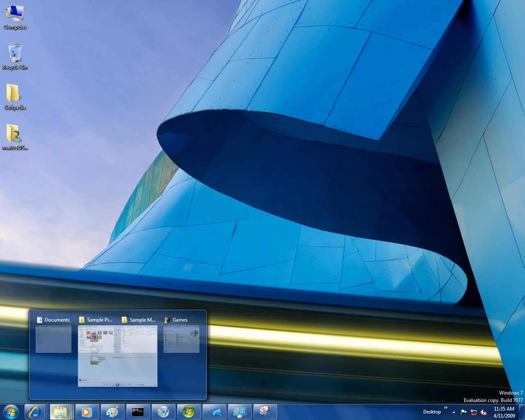This screenshot has height=420, width=525.
Task: Open the Start menu orb
Action: tap(10, 412)
